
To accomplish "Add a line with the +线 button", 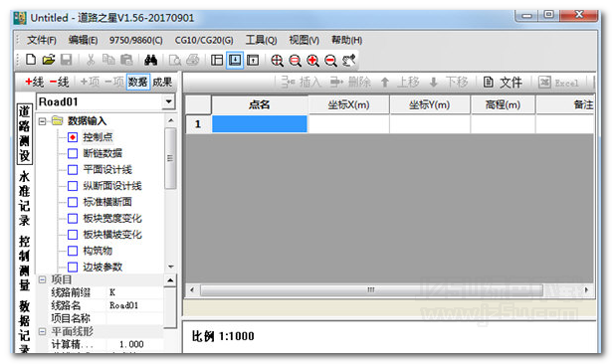I will click(x=35, y=82).
